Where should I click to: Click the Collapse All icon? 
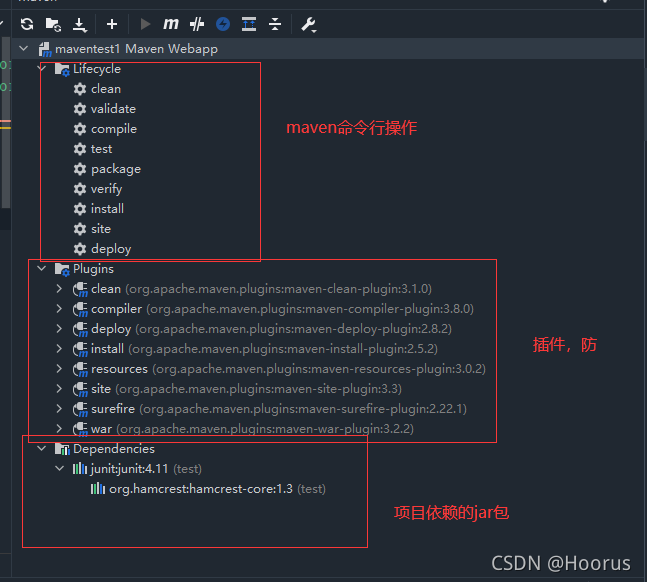tap(275, 24)
